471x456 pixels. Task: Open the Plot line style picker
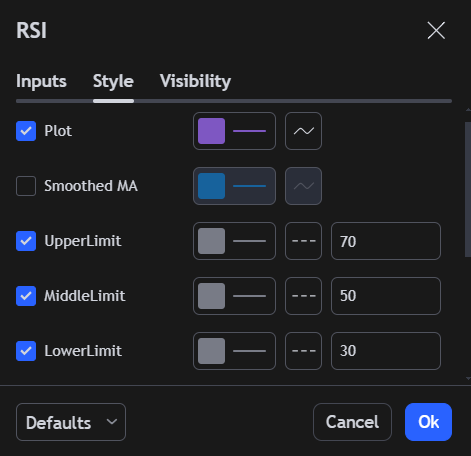tap(303, 131)
